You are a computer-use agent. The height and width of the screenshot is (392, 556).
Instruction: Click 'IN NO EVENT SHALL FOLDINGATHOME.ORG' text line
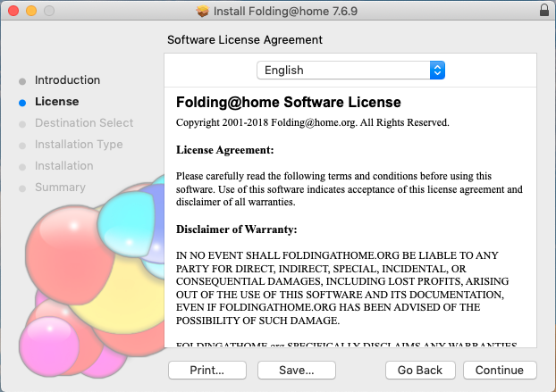337,255
